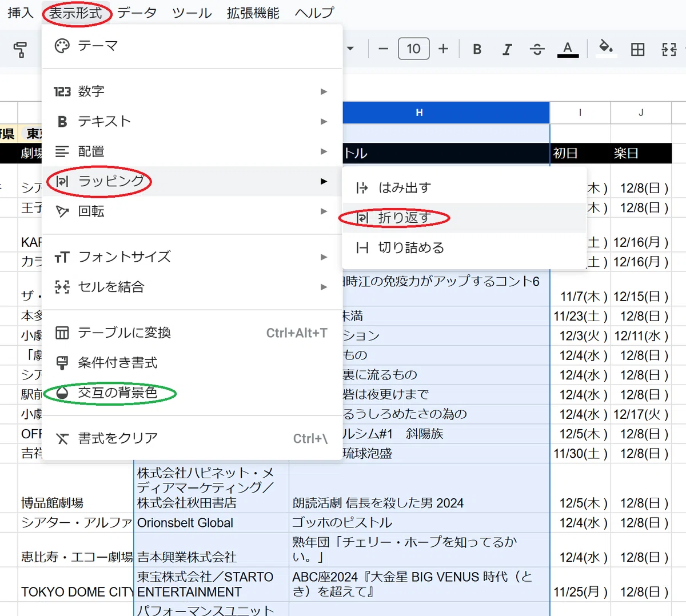Screen dimensions: 686x616
Task: Toggle strikethrough formatting
Action: pos(537,50)
